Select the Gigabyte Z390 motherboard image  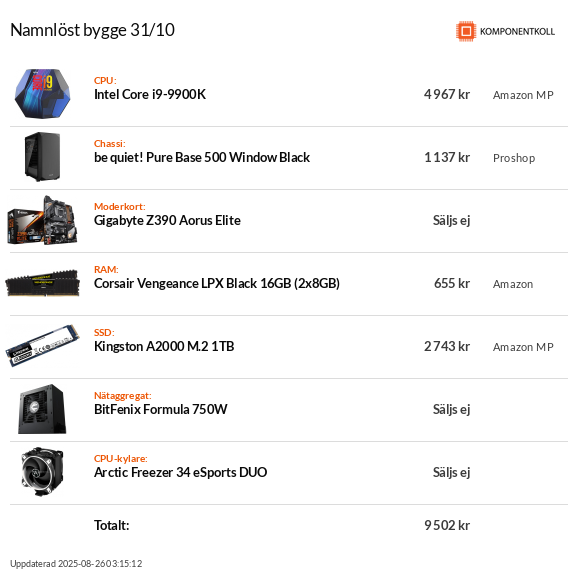42,220
